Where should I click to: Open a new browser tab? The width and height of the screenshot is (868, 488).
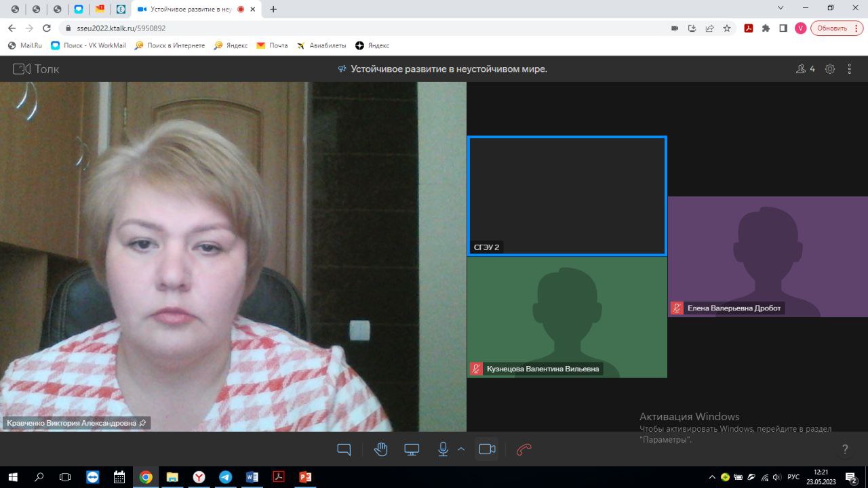pos(273,9)
